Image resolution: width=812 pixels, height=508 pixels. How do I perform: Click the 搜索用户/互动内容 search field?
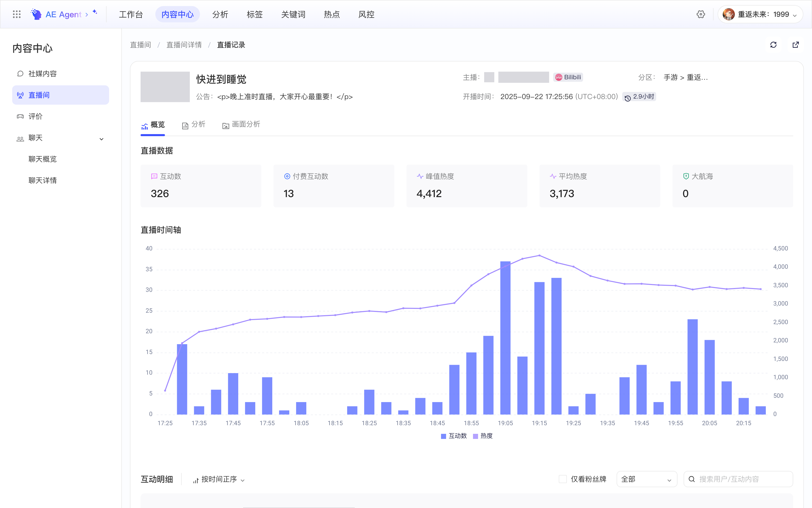tap(738, 479)
